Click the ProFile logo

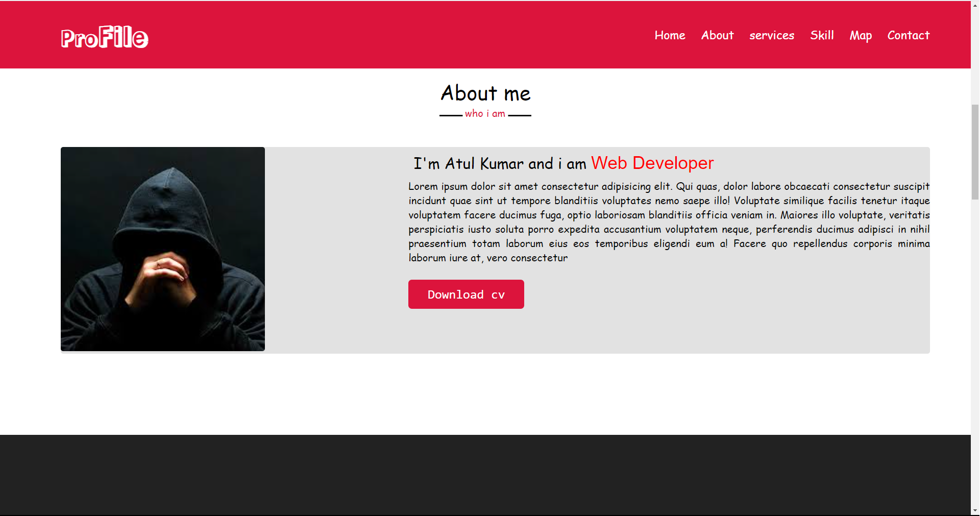(104, 37)
